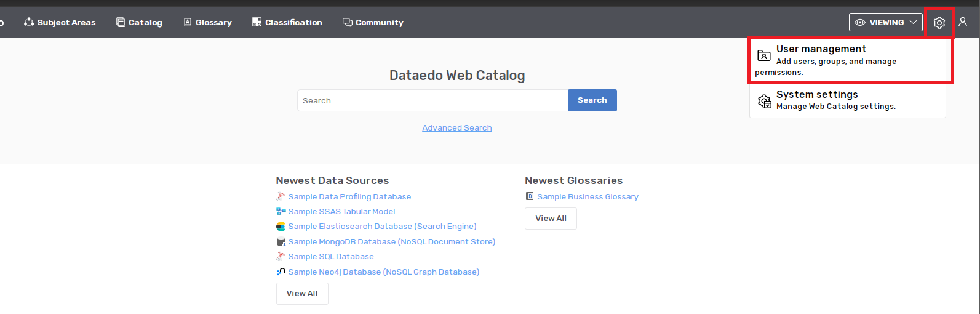Click Sample Data Profiling Database icon
The height and width of the screenshot is (314, 980).
tap(281, 196)
